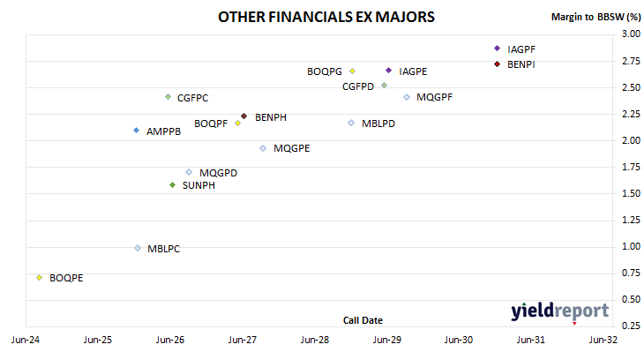This screenshot has height=352, width=644.
Task: Select the CGFPD data label text
Action: point(358,86)
